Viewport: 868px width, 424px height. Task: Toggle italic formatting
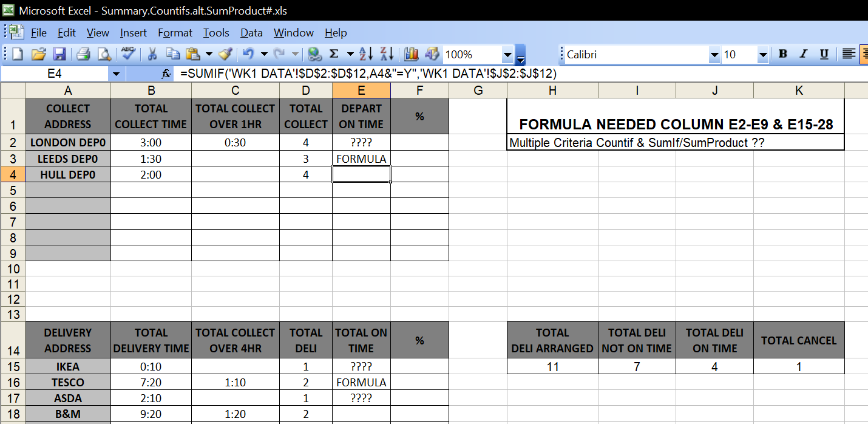coord(803,54)
